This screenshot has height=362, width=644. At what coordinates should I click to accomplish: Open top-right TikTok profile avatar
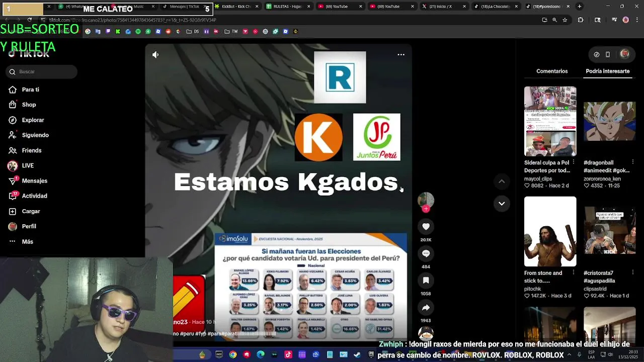coord(624,54)
